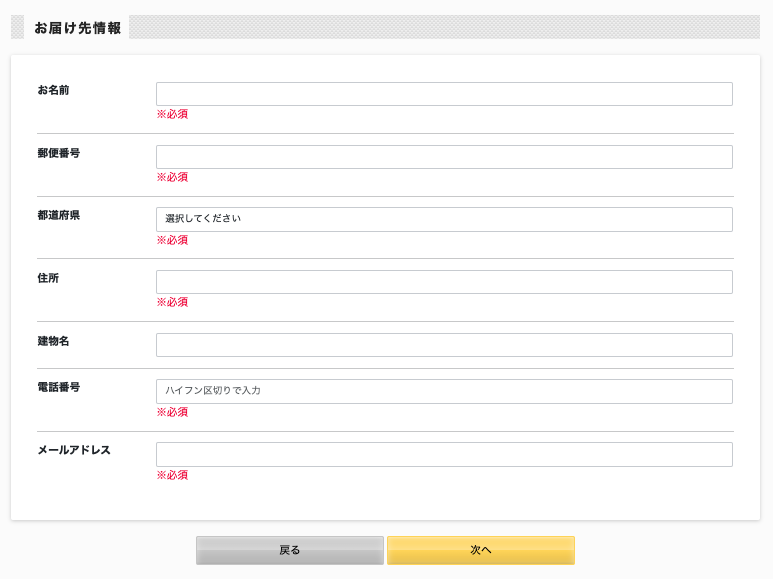The image size is (773, 579).
Task: Click the ※必須 note under メールアドレス
Action: [172, 475]
